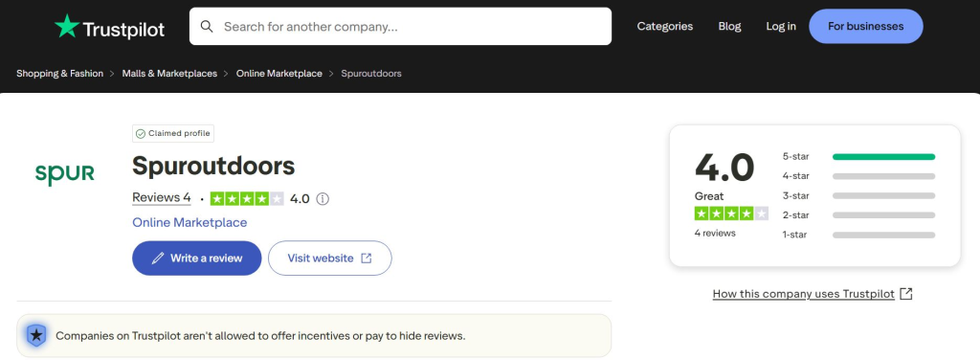This screenshot has width=980, height=360.
Task: Click the incentives notice text
Action: (x=260, y=336)
